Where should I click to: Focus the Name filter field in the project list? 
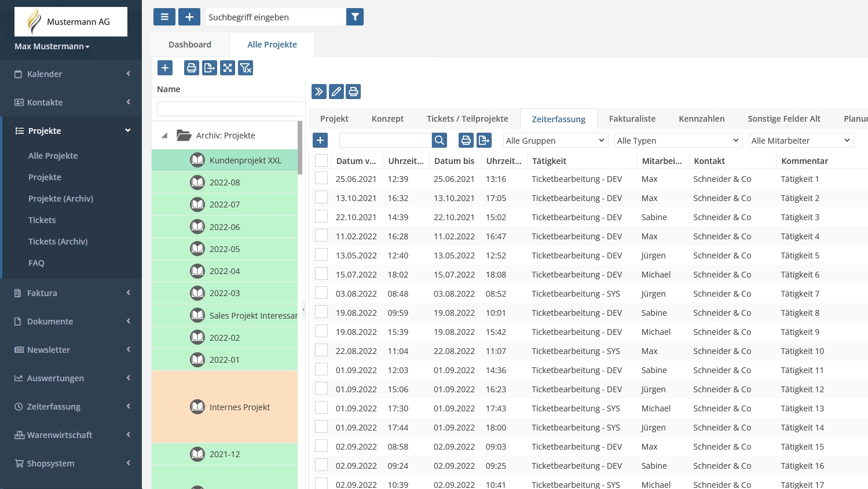point(229,108)
